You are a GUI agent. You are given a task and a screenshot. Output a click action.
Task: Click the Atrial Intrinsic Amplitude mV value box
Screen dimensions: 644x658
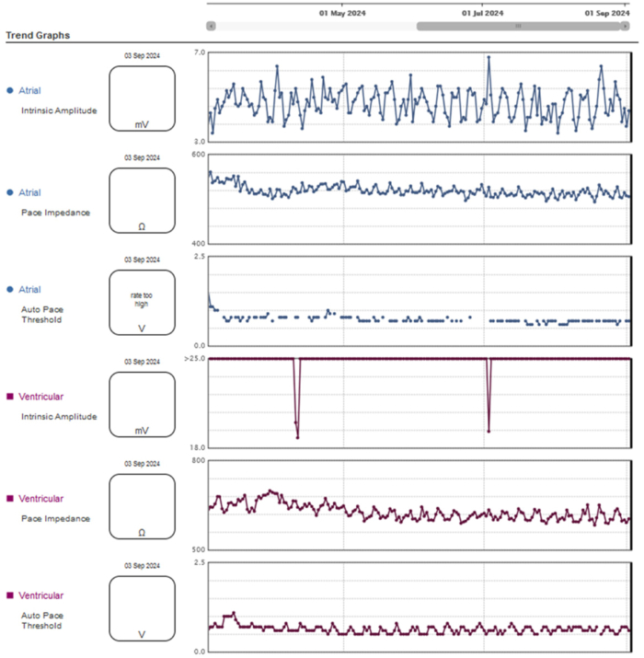(143, 98)
